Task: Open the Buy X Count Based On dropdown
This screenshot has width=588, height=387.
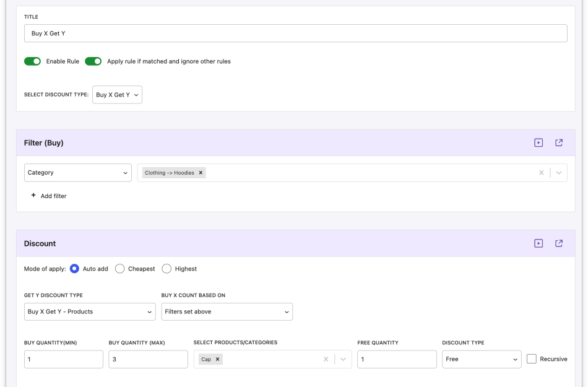Action: tap(227, 311)
